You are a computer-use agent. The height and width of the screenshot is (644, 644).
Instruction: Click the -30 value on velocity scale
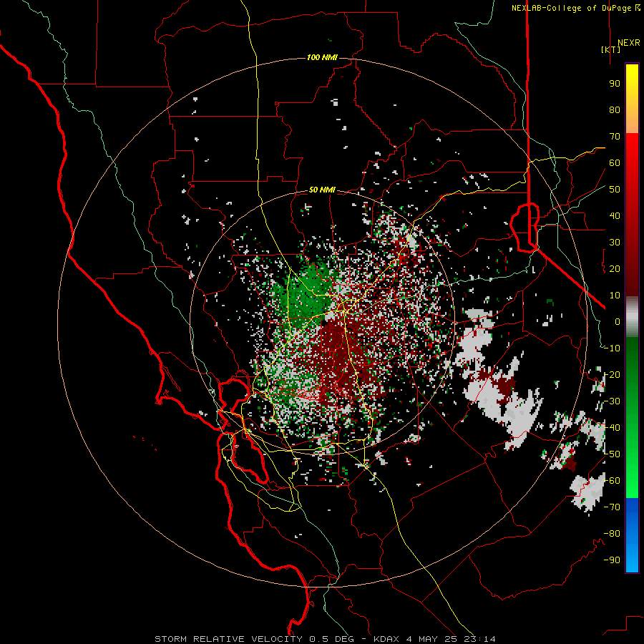[x=612, y=401]
